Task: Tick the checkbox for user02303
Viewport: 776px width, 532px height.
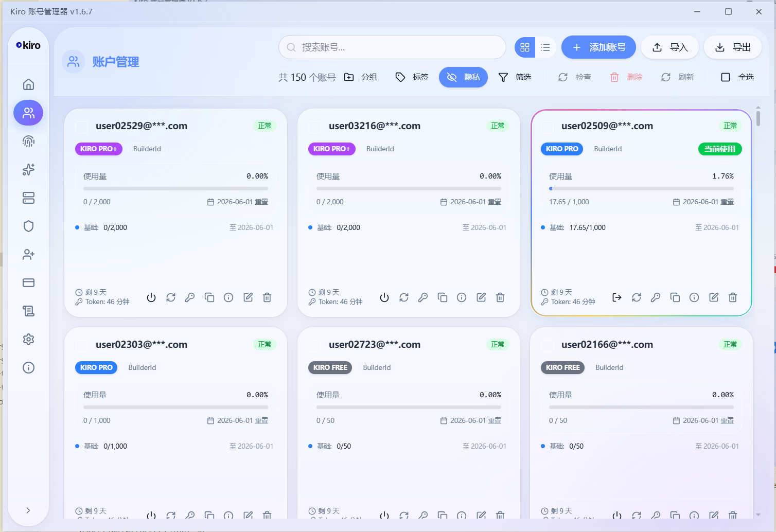Action: pyautogui.click(x=81, y=345)
